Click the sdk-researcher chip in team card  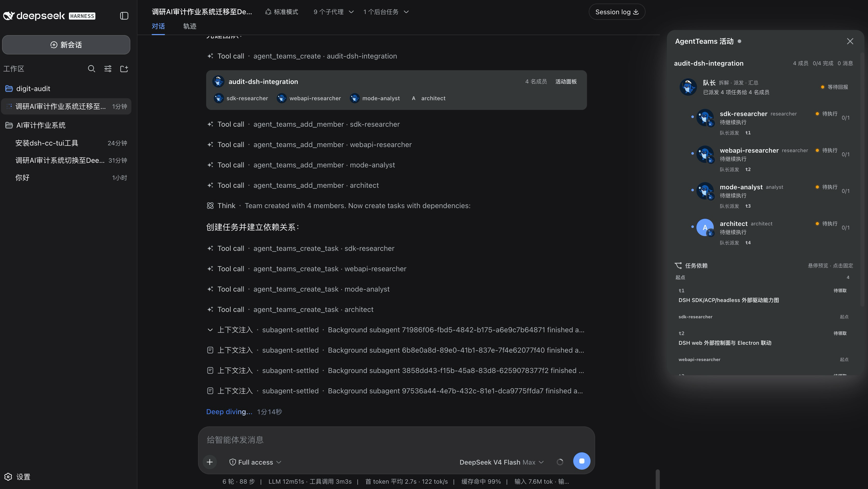[x=241, y=98]
